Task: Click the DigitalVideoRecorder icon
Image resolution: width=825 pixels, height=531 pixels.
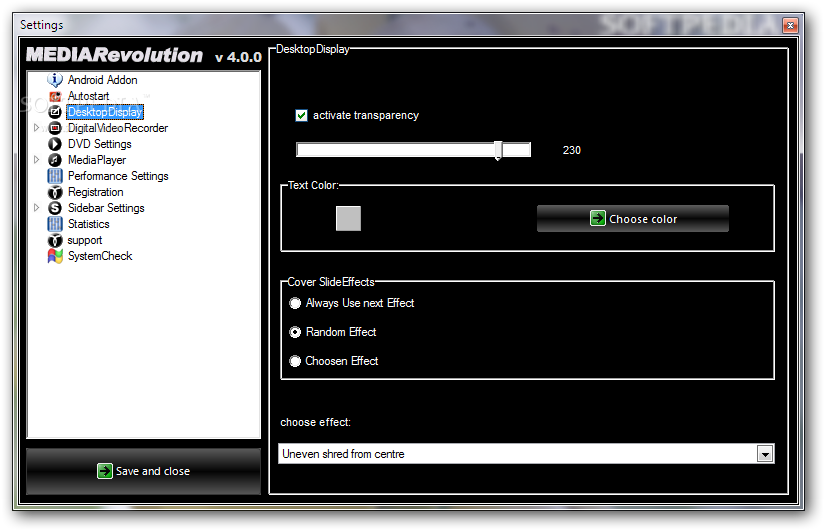Action: click(55, 128)
